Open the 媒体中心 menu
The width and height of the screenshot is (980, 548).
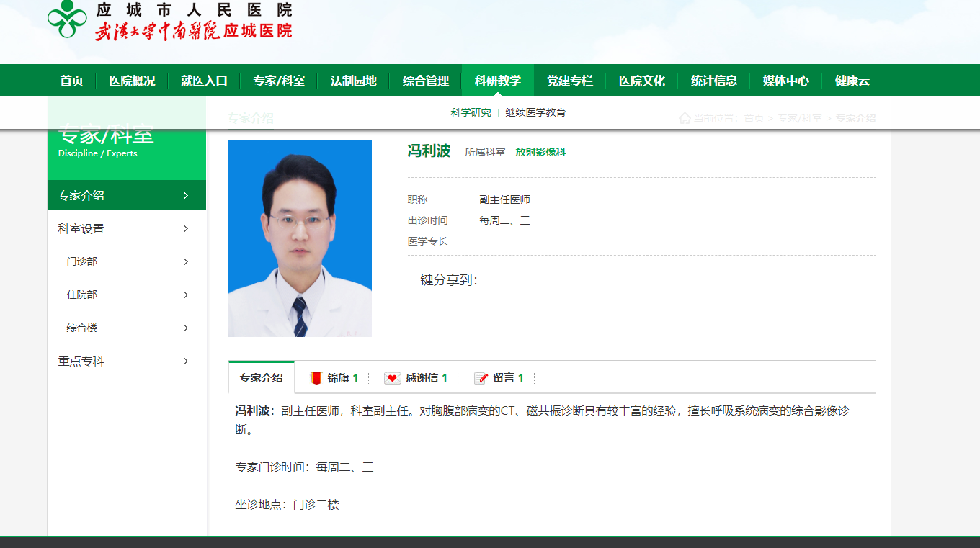786,81
